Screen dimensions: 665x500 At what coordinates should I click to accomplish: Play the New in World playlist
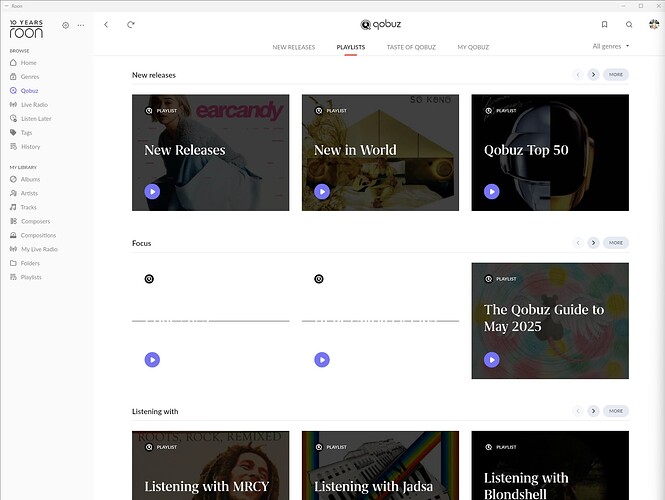322,192
